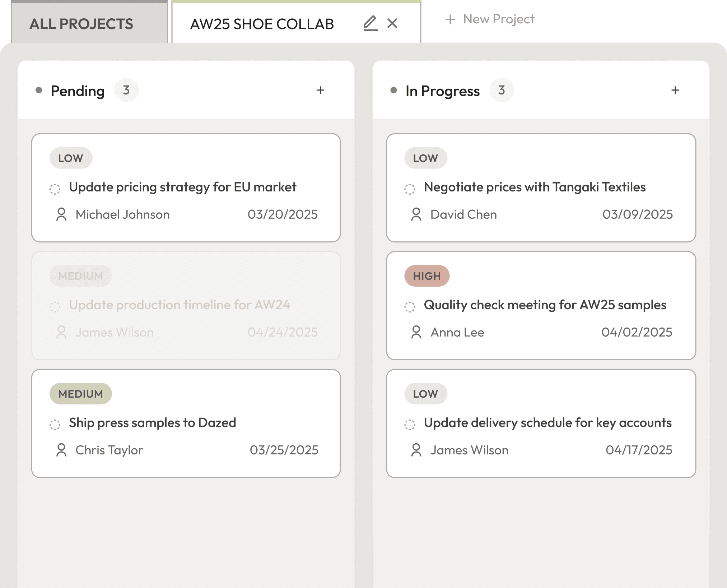Click the New Project button
727x588 pixels.
coord(490,19)
